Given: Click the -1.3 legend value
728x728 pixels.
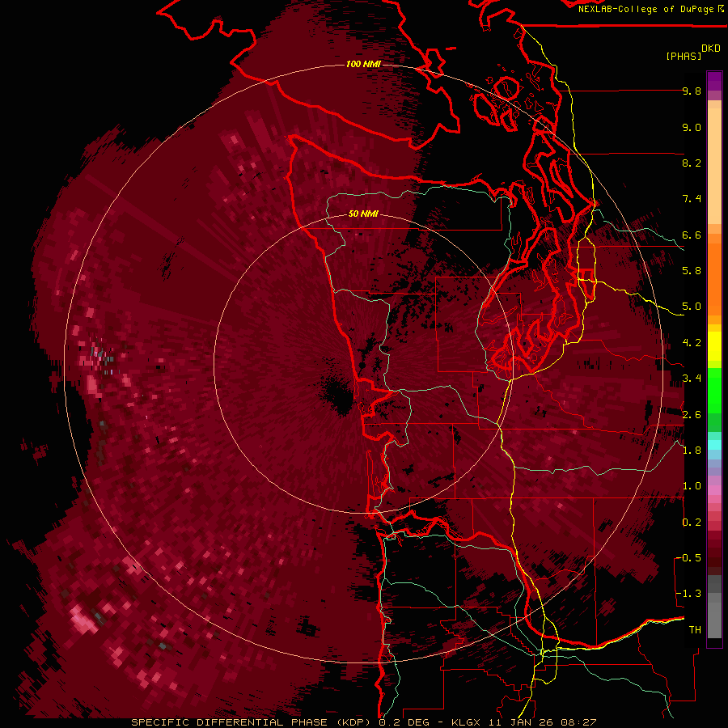Looking at the screenshot, I should point(688,594).
